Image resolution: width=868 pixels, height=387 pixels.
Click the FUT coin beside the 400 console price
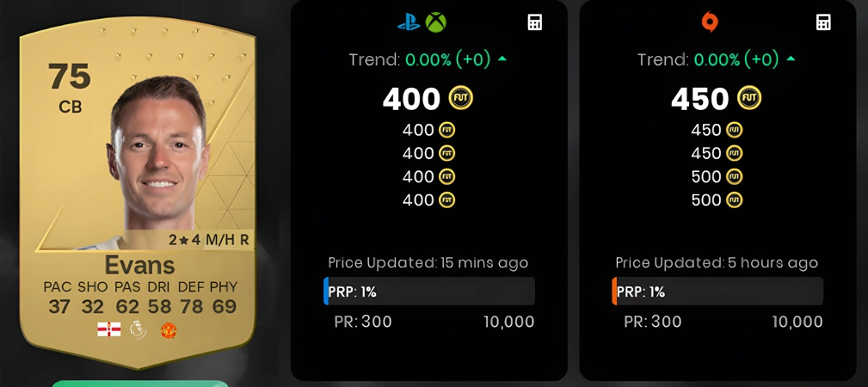pos(460,98)
